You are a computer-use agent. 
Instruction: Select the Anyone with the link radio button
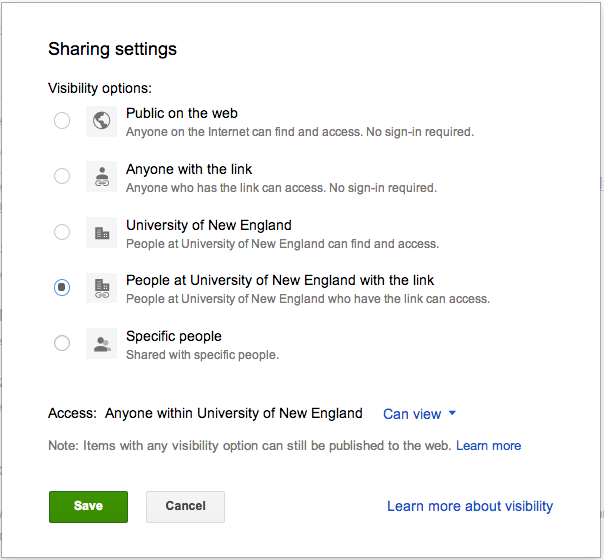click(x=62, y=176)
